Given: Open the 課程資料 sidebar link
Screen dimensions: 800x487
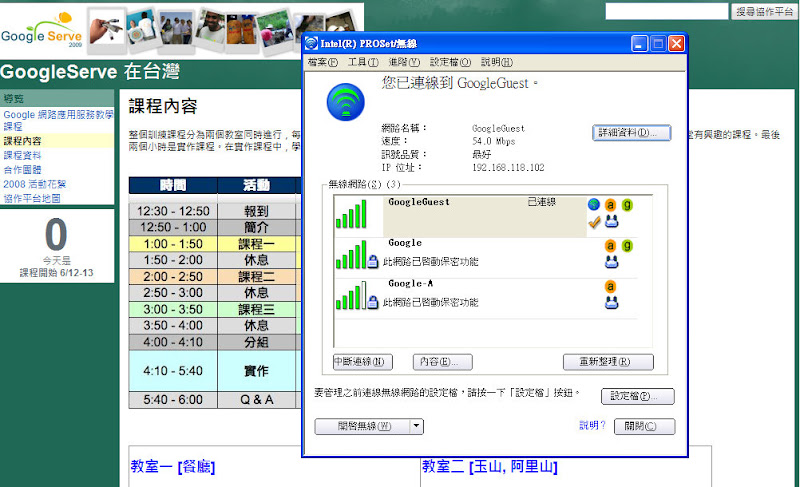Looking at the screenshot, I should [22, 155].
